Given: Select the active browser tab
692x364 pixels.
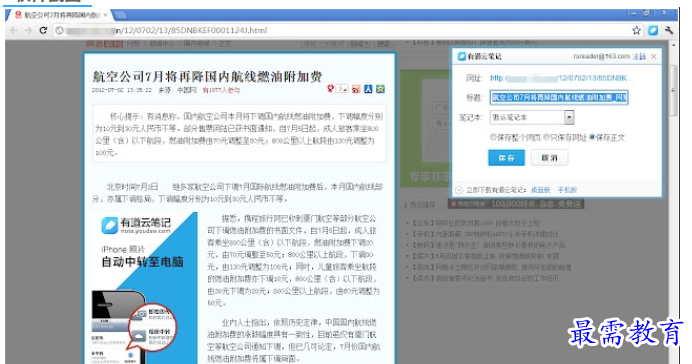Looking at the screenshot, I should click(x=60, y=15).
